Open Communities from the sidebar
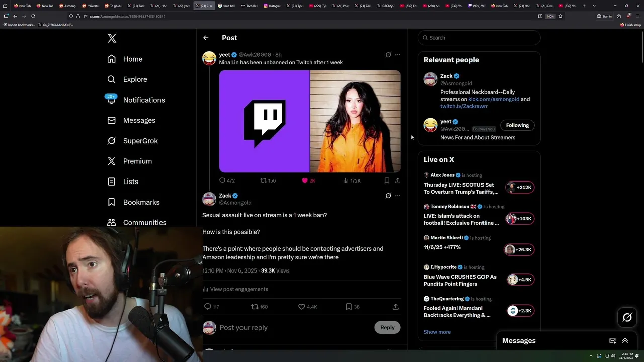The image size is (644, 362). 136,222
